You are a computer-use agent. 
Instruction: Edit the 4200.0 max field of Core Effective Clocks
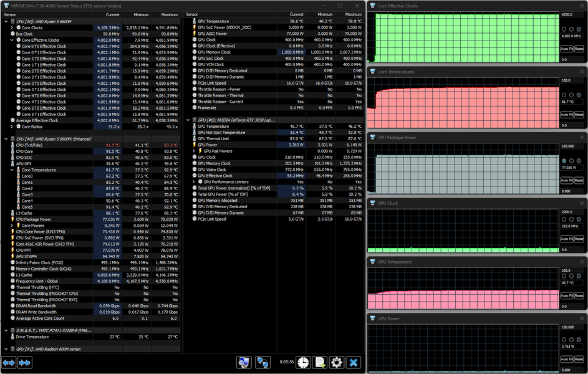point(571,14)
